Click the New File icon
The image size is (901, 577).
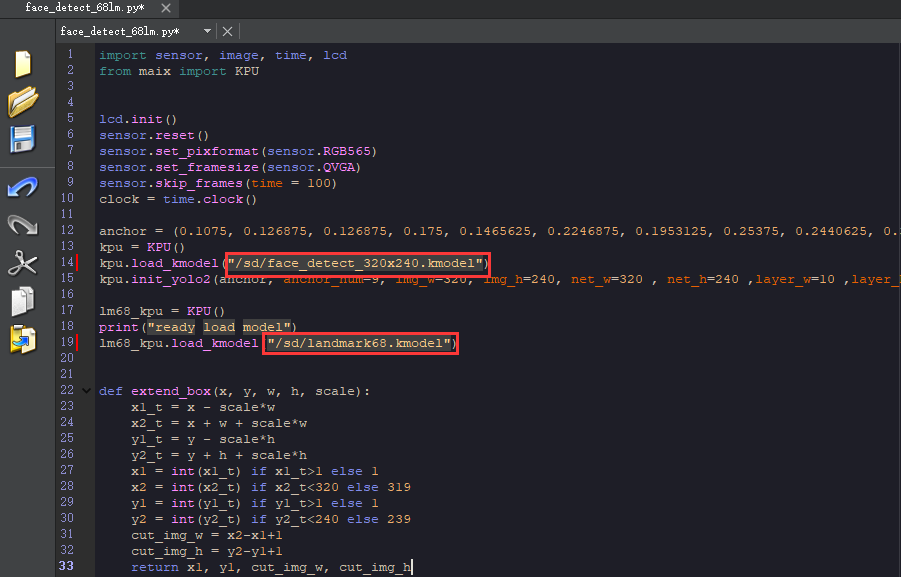(x=22, y=64)
